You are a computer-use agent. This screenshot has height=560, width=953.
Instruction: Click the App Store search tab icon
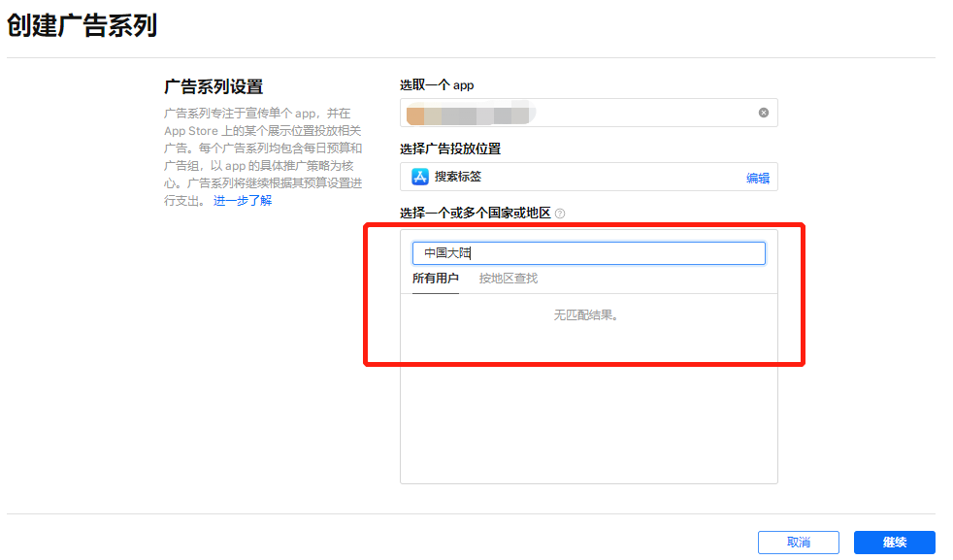point(420,177)
